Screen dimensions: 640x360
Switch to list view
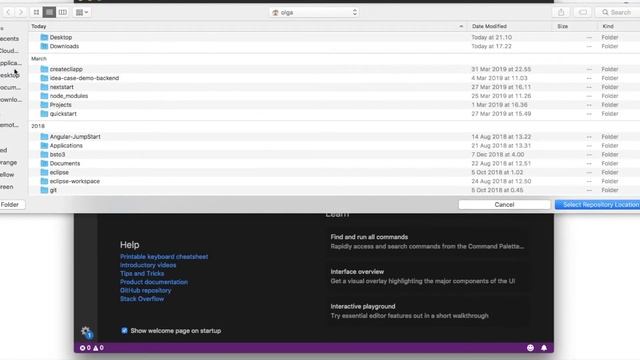click(49, 12)
